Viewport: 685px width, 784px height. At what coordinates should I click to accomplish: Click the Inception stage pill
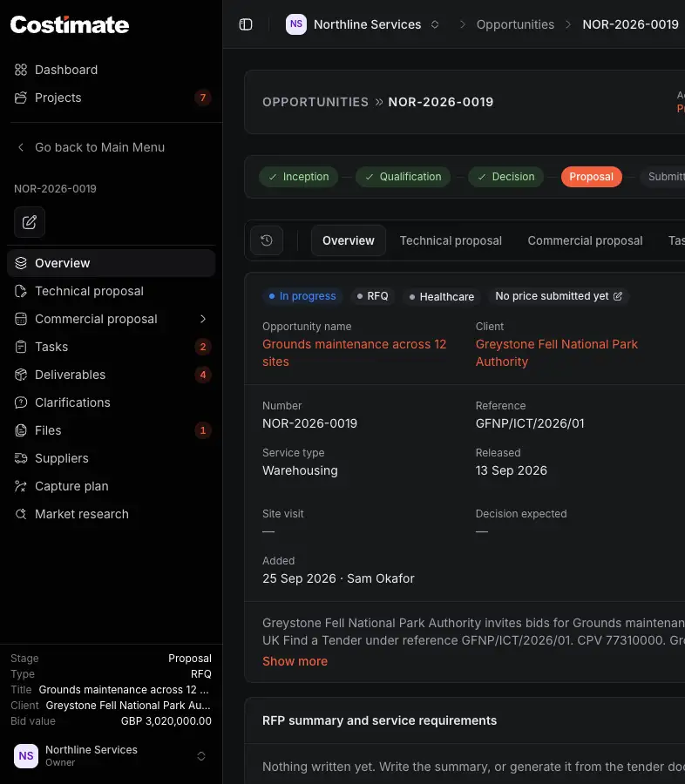[299, 177]
